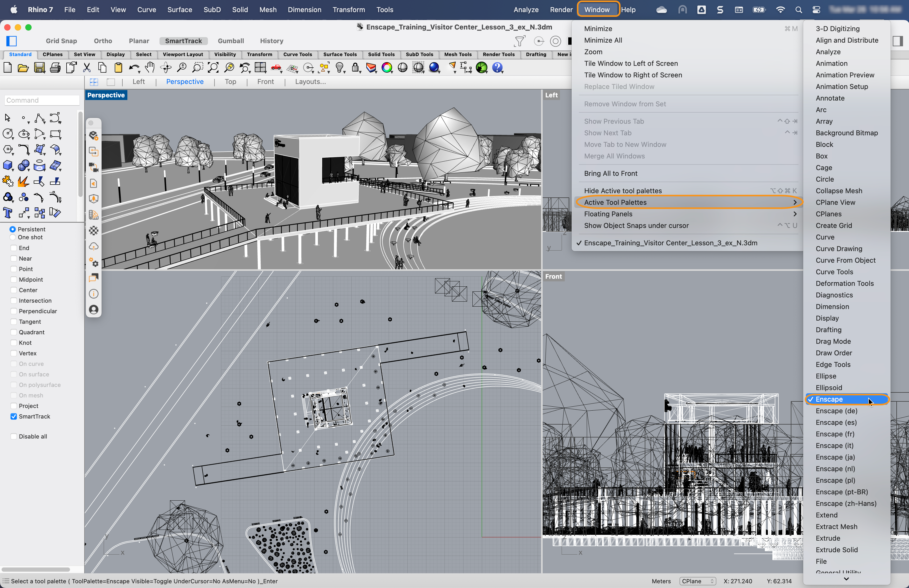Open the Enscape feedback chat icon
The height and width of the screenshot is (588, 909).
click(93, 278)
